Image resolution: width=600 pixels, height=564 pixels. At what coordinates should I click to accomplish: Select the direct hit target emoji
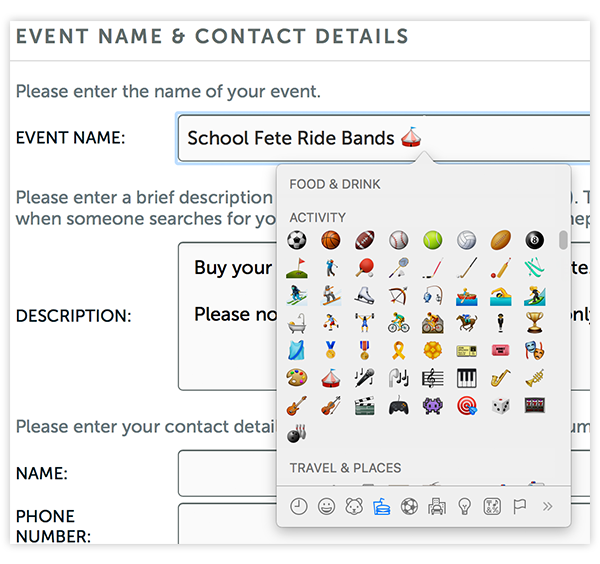466,406
